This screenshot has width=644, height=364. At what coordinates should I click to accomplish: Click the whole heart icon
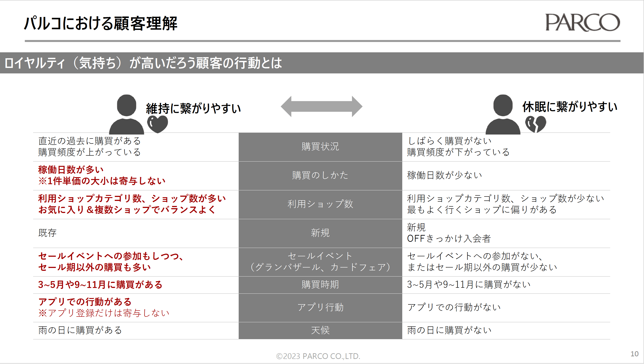tap(157, 124)
